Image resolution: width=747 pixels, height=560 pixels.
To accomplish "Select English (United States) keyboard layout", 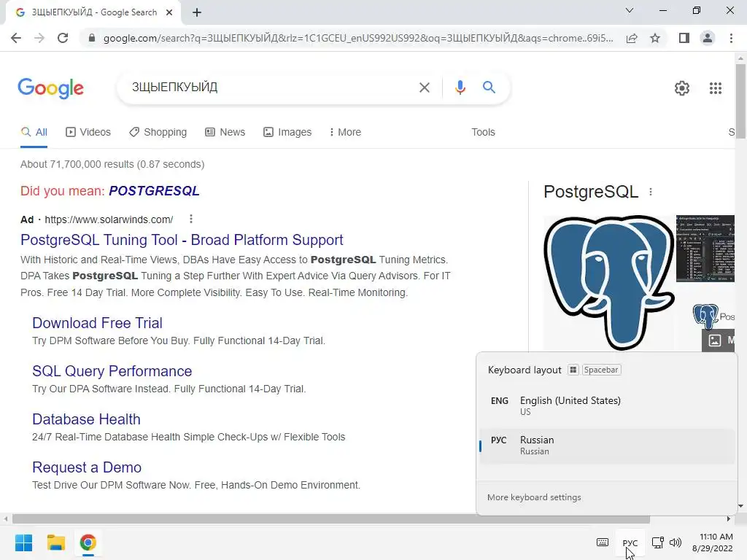I will coord(606,405).
